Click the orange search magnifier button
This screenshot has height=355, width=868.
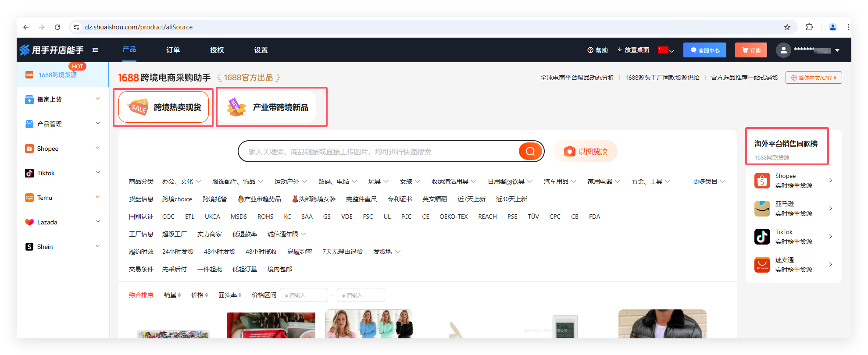click(530, 152)
